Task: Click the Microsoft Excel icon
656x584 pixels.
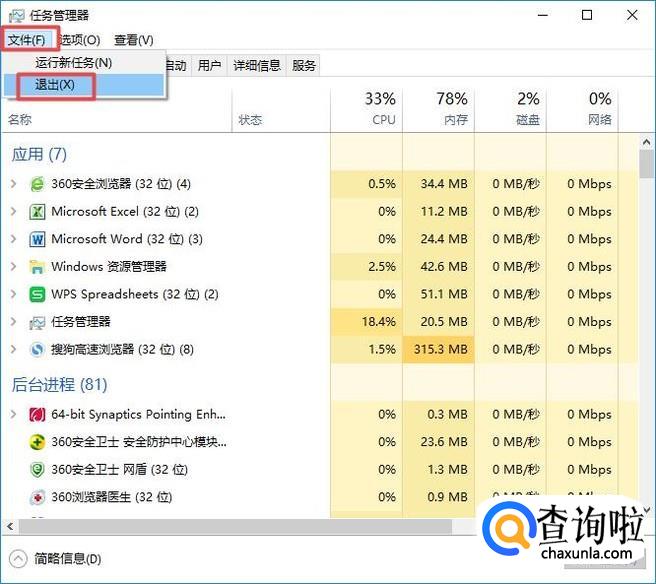Action: (x=37, y=212)
